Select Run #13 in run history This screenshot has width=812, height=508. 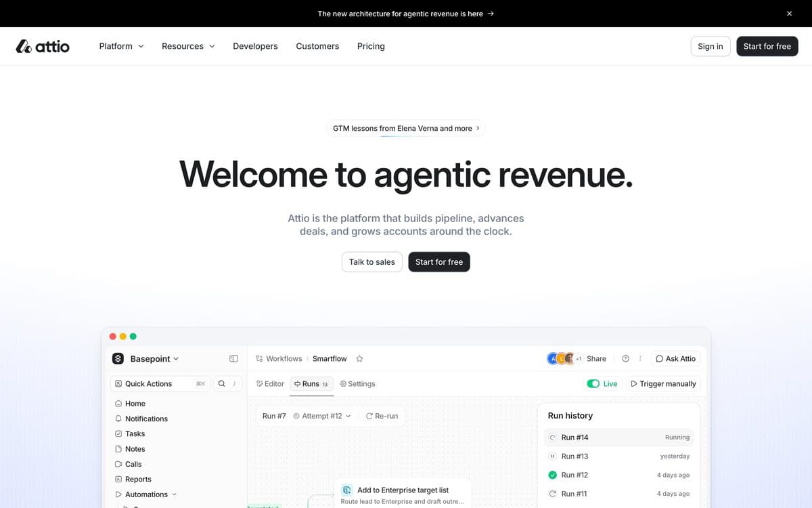[x=618, y=457]
